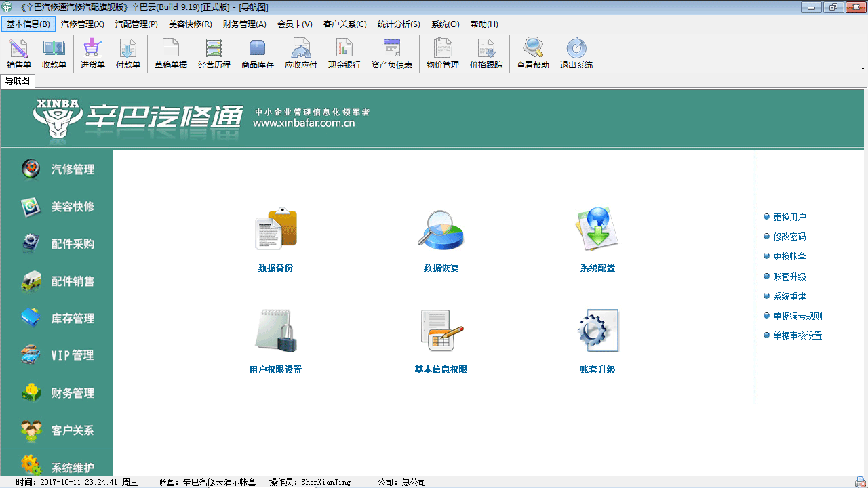868x488 pixels.
Task: Click the www.xinbafar.com.cn website text
Action: [x=304, y=123]
